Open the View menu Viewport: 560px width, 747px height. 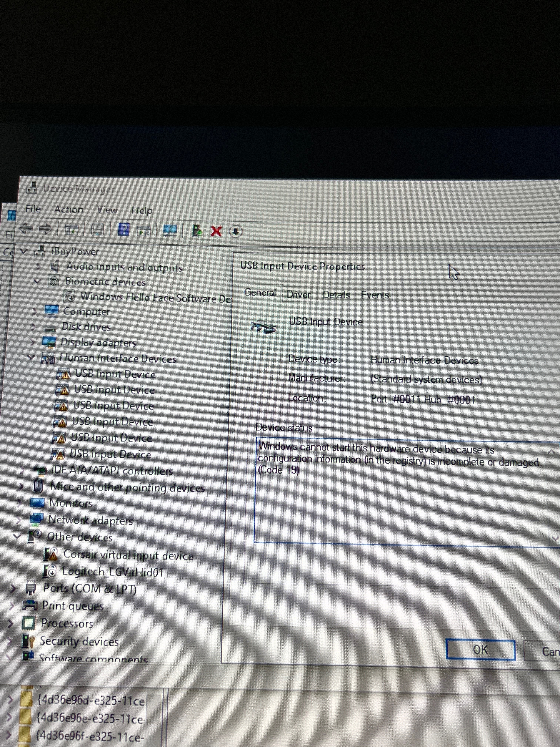107,210
